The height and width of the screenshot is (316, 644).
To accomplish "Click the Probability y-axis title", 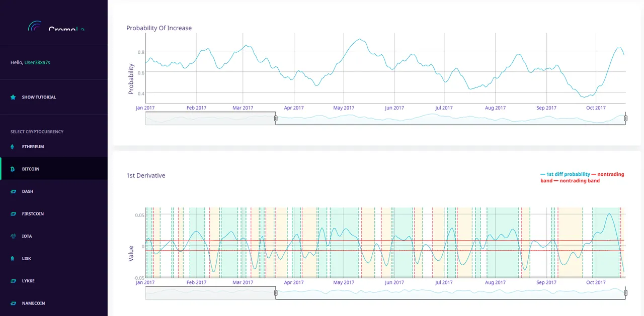I will [131, 79].
